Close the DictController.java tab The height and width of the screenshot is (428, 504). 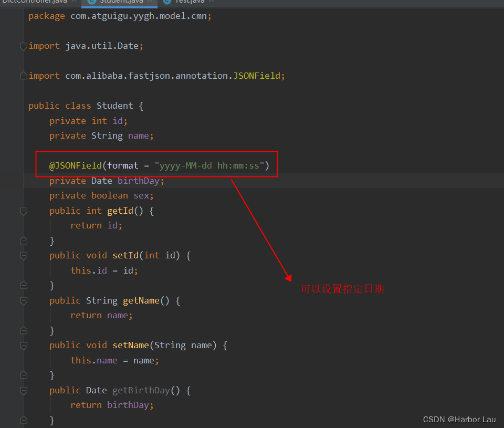73,2
